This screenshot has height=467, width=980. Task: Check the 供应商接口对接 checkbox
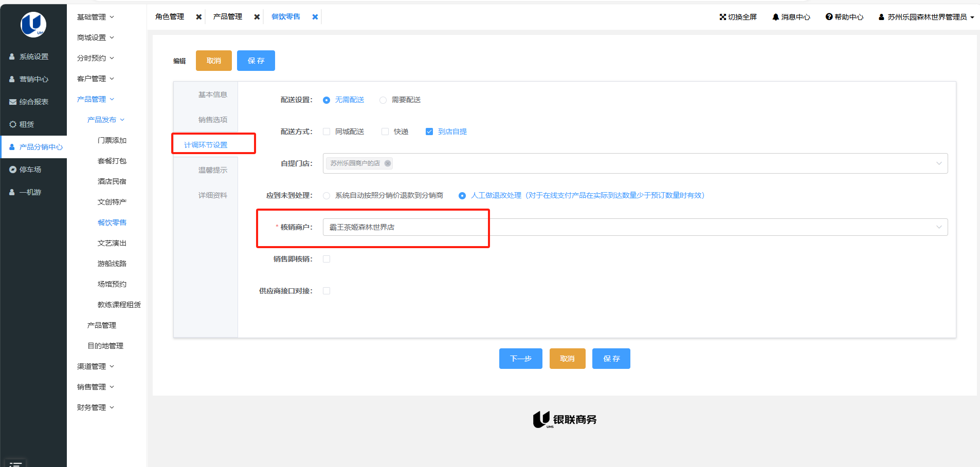pos(326,291)
